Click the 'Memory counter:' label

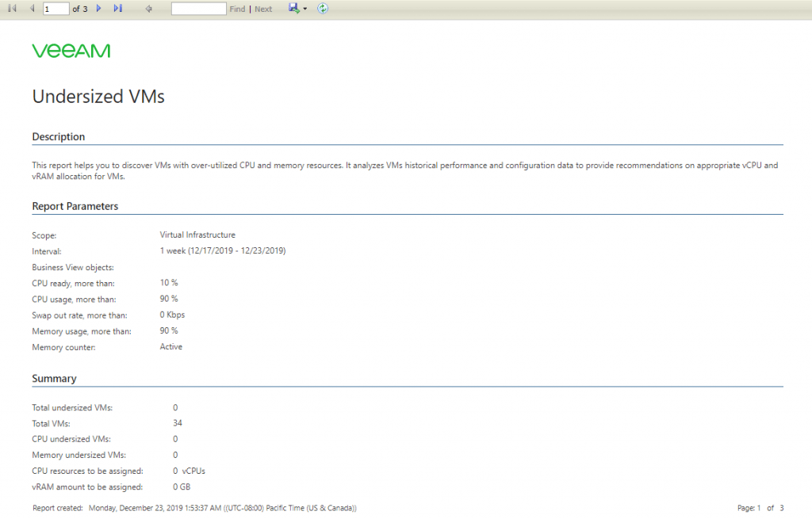click(63, 348)
